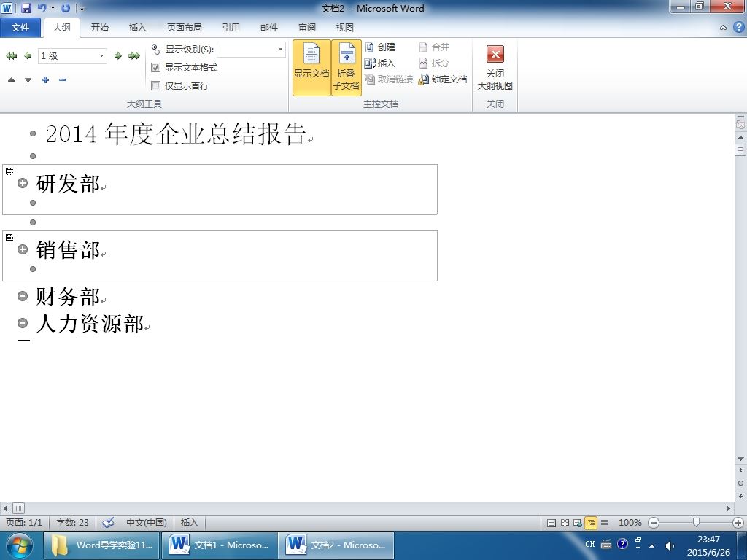Move selected item up triangle

pos(12,79)
